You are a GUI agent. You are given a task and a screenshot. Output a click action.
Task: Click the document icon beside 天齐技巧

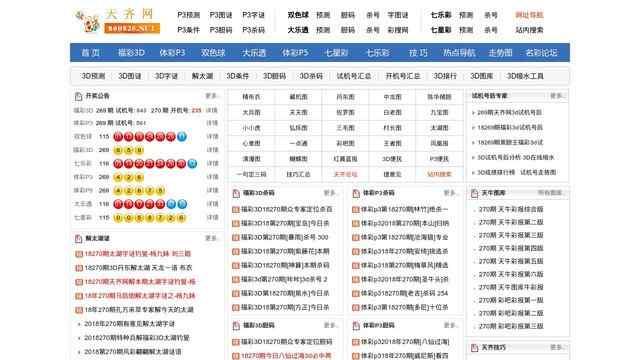point(474,348)
